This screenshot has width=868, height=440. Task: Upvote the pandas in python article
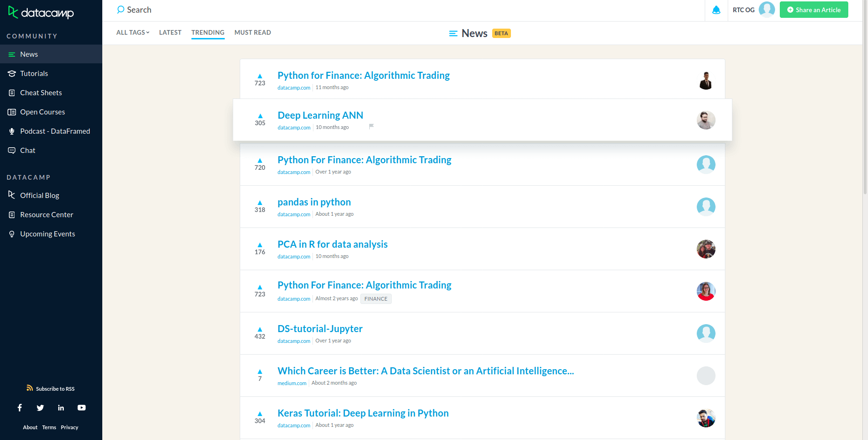[x=260, y=203]
